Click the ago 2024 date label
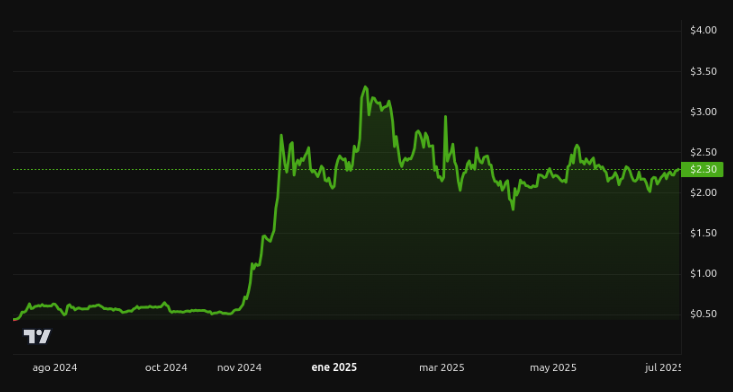 (55, 368)
